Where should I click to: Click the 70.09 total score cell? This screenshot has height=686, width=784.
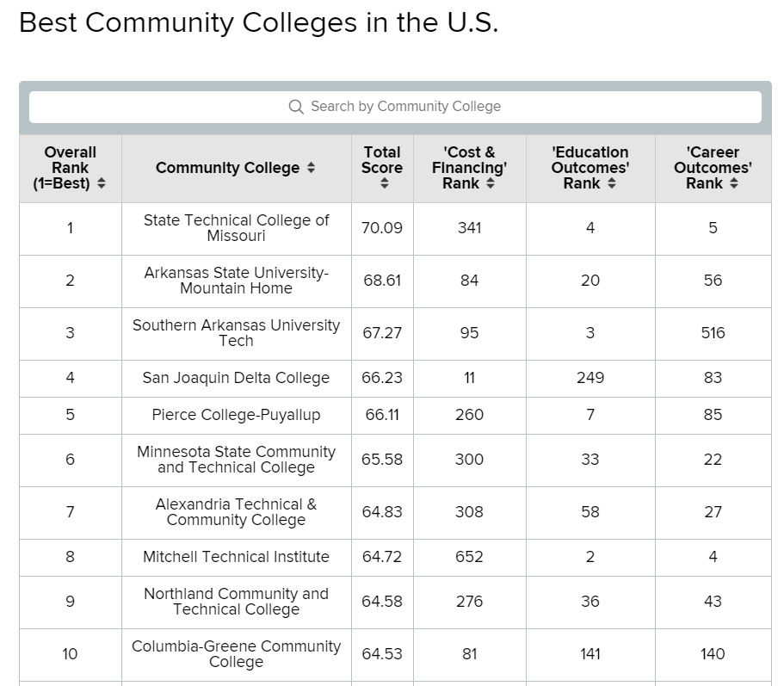[x=382, y=228]
